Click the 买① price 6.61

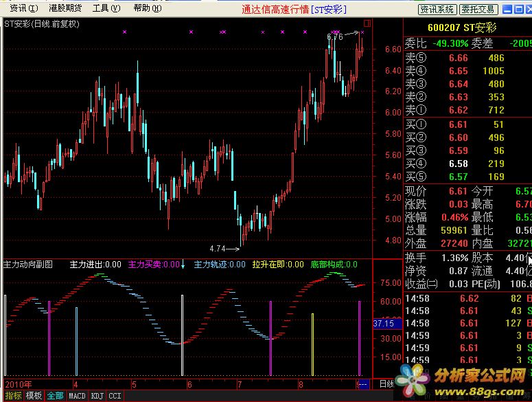459,124
